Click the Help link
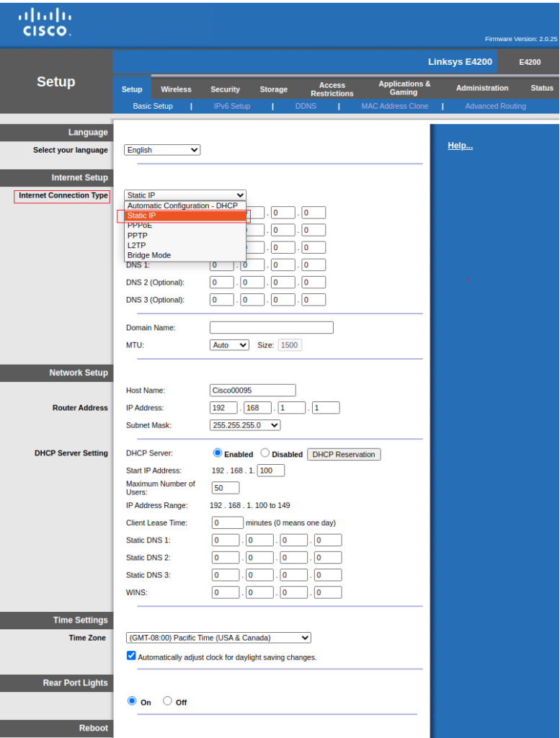 (460, 146)
